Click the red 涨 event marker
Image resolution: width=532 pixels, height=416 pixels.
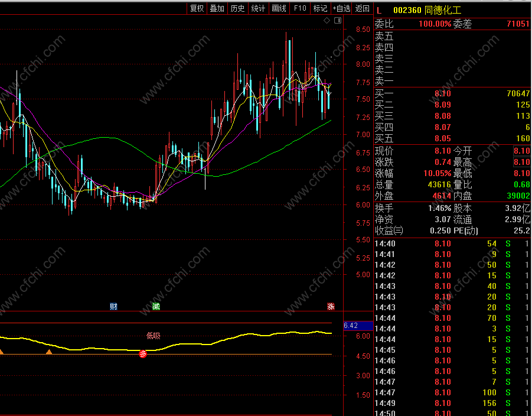(331, 306)
